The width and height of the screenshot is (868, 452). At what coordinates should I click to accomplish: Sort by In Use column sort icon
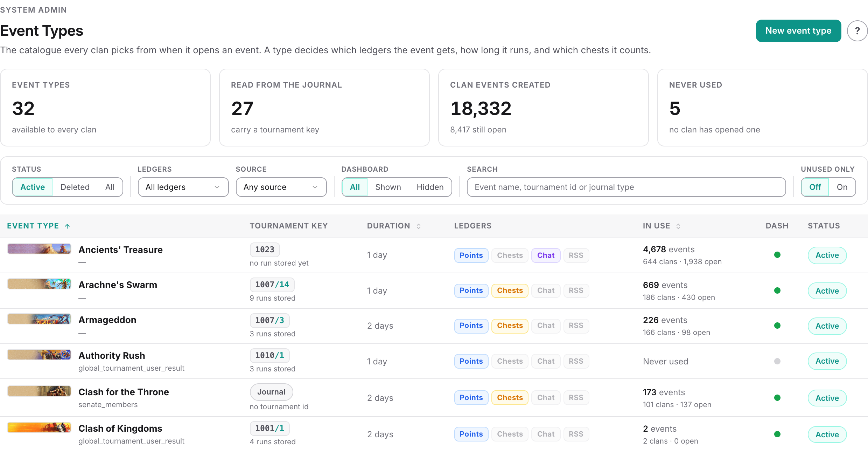[678, 226]
